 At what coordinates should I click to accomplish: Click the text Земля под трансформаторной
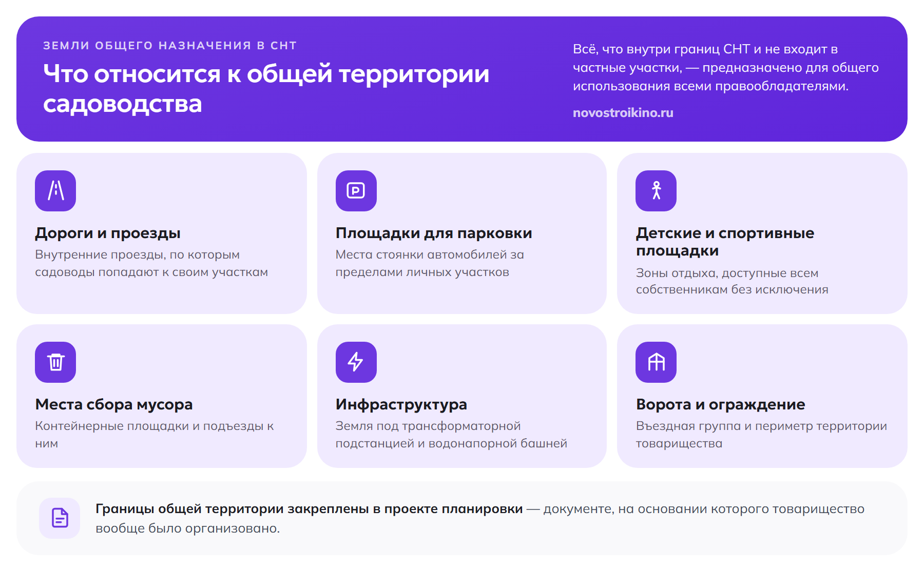[x=428, y=426]
